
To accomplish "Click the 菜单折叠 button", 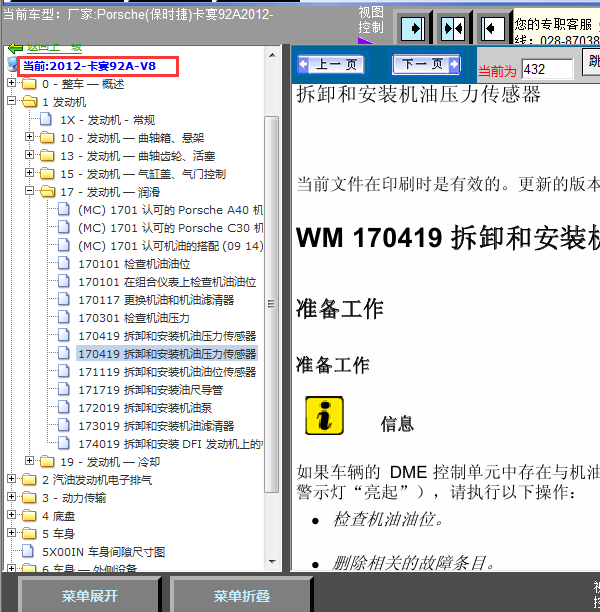I will (241, 596).
